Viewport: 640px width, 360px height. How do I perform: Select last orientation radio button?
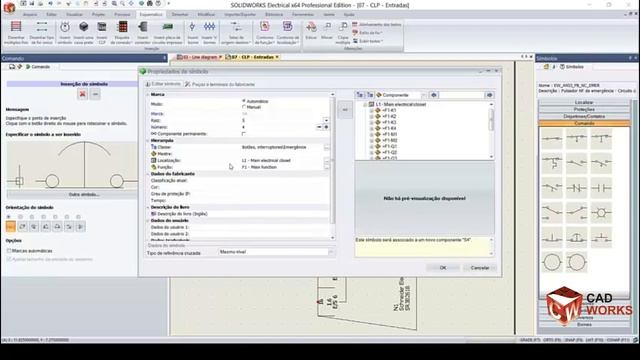(x=78, y=217)
